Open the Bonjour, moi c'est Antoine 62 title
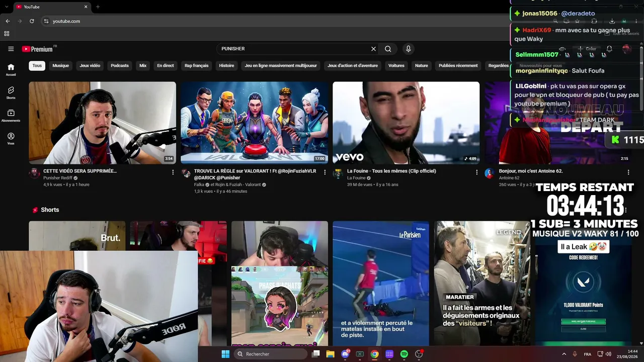 point(531,171)
